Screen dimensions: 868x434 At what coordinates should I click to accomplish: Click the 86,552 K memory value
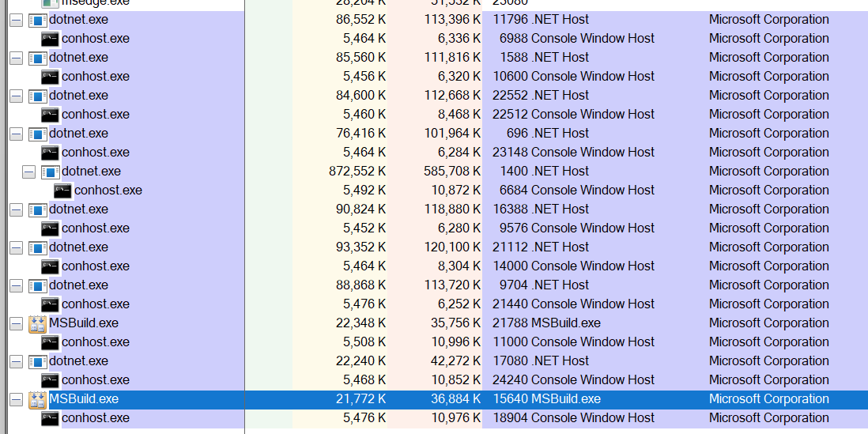pos(361,20)
